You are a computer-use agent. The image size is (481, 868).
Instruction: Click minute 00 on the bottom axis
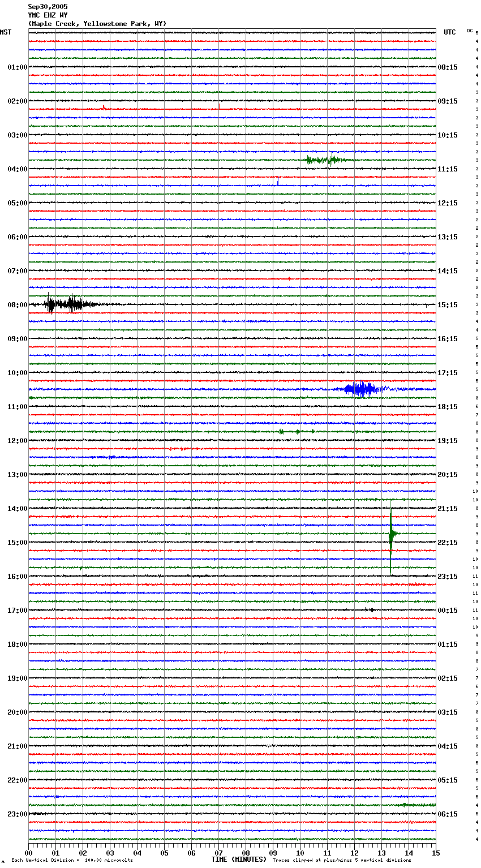29,853
